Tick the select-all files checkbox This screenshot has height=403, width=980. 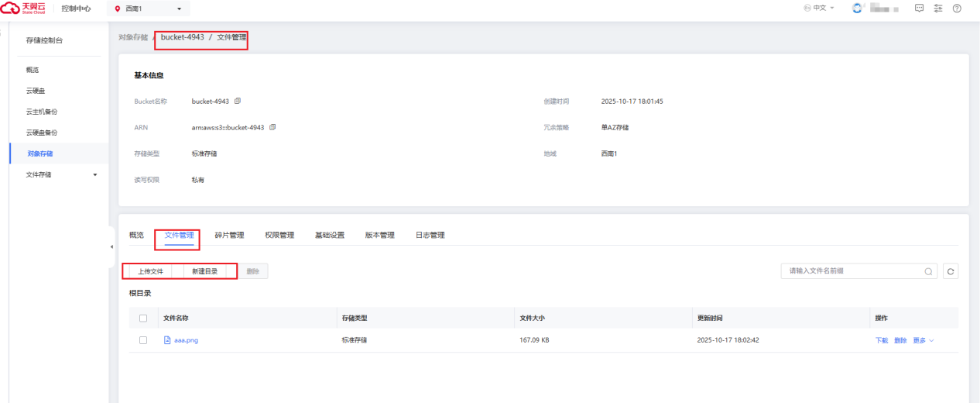[143, 318]
